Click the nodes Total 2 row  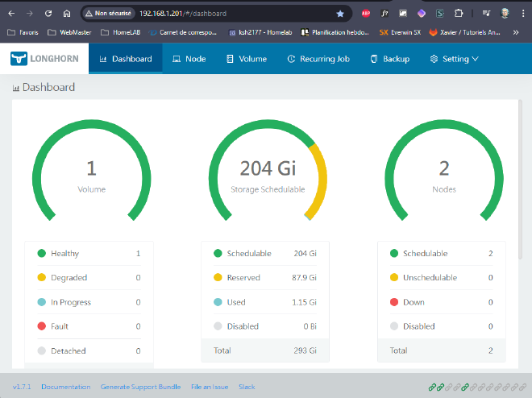442,350
